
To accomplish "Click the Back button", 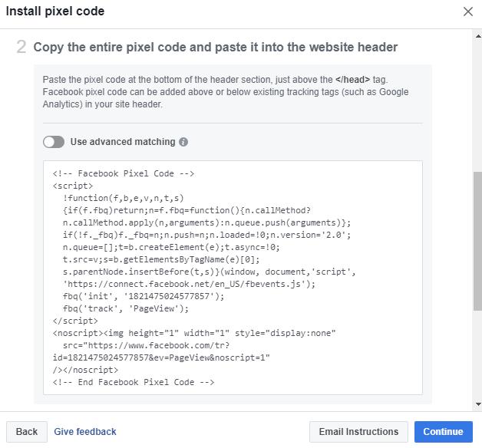I will click(x=27, y=432).
